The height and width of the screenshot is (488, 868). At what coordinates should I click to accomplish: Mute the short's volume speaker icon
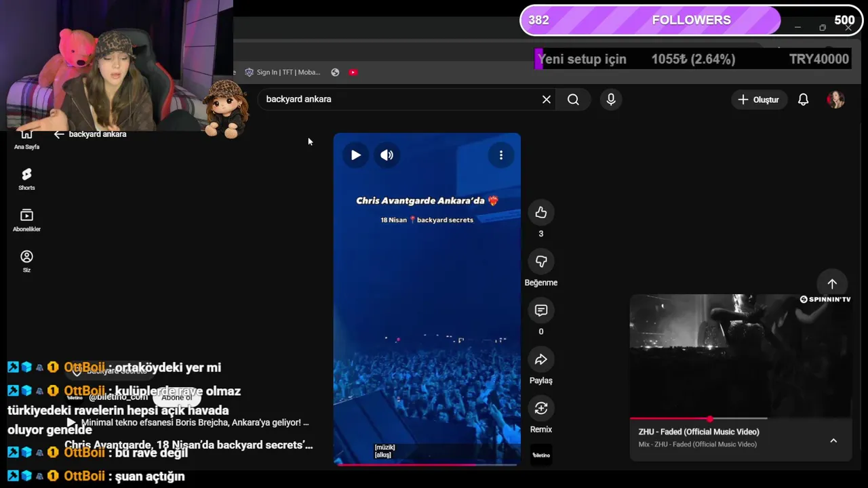click(x=387, y=155)
